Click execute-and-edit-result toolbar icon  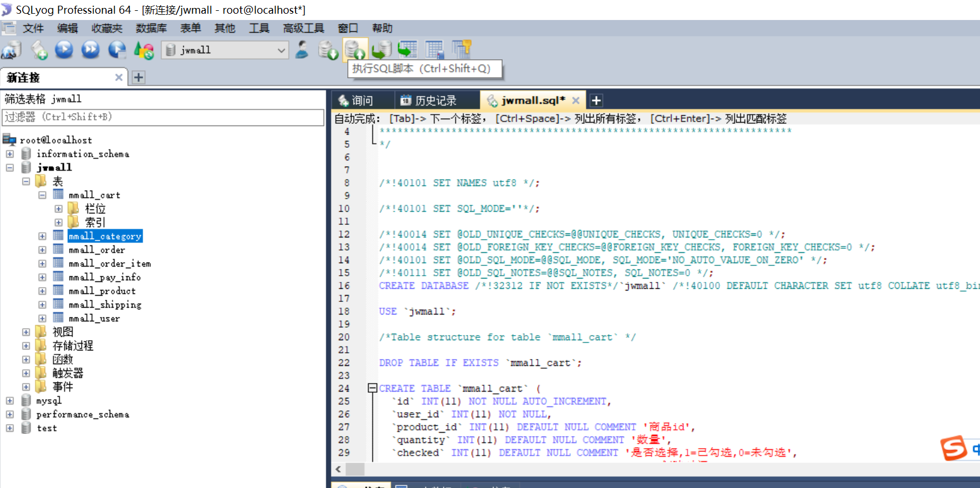click(x=117, y=50)
